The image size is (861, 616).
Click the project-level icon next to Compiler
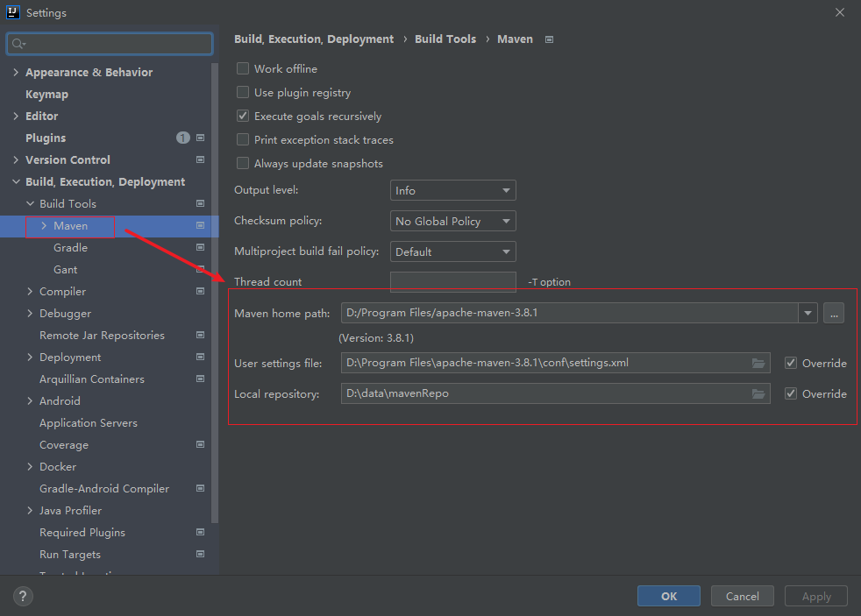click(x=201, y=291)
